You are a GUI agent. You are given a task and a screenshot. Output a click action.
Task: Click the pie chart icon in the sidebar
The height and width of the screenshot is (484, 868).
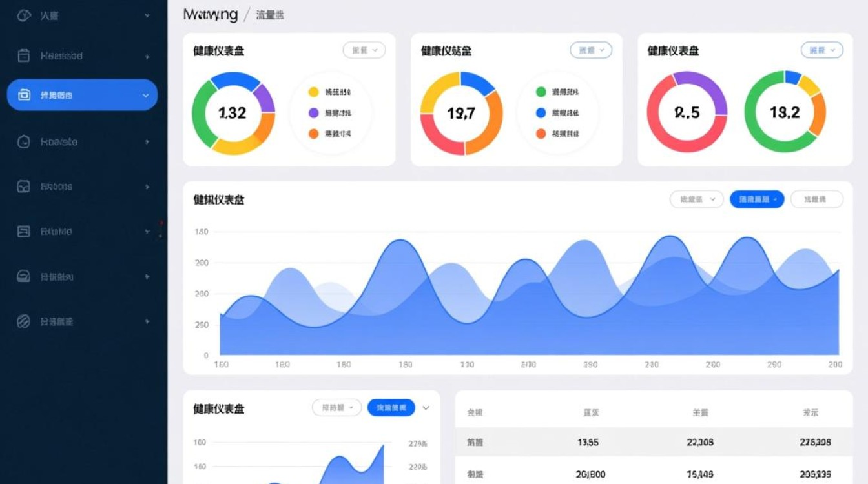(x=23, y=15)
